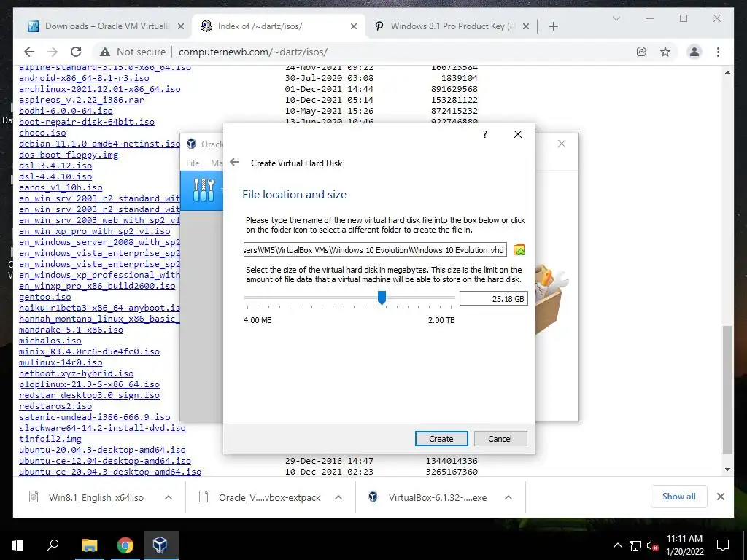Open the tinfoil2.img link
747x560 pixels.
coord(50,439)
